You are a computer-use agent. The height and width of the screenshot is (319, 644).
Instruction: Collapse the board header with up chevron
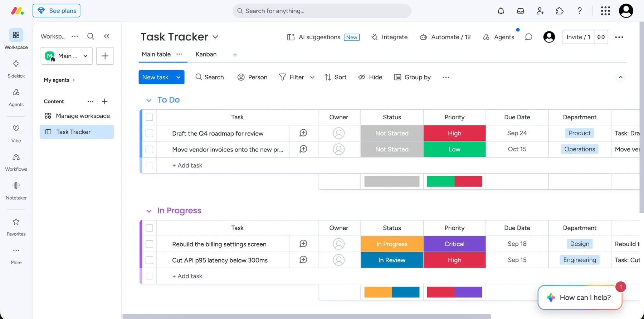pos(621,77)
